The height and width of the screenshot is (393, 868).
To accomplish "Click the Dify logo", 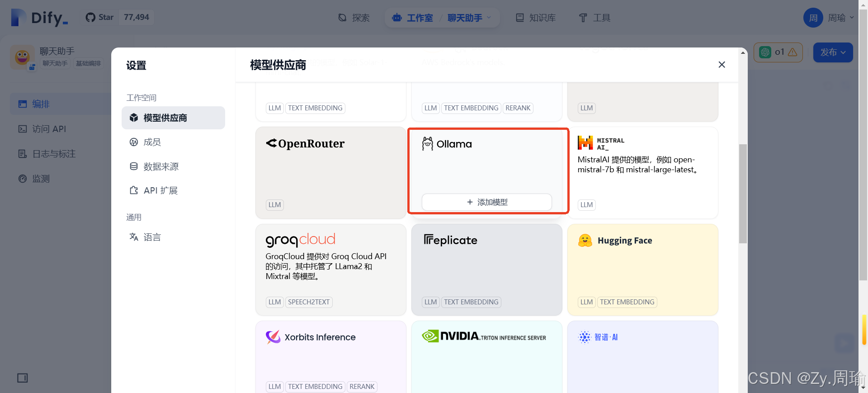I will tap(39, 18).
